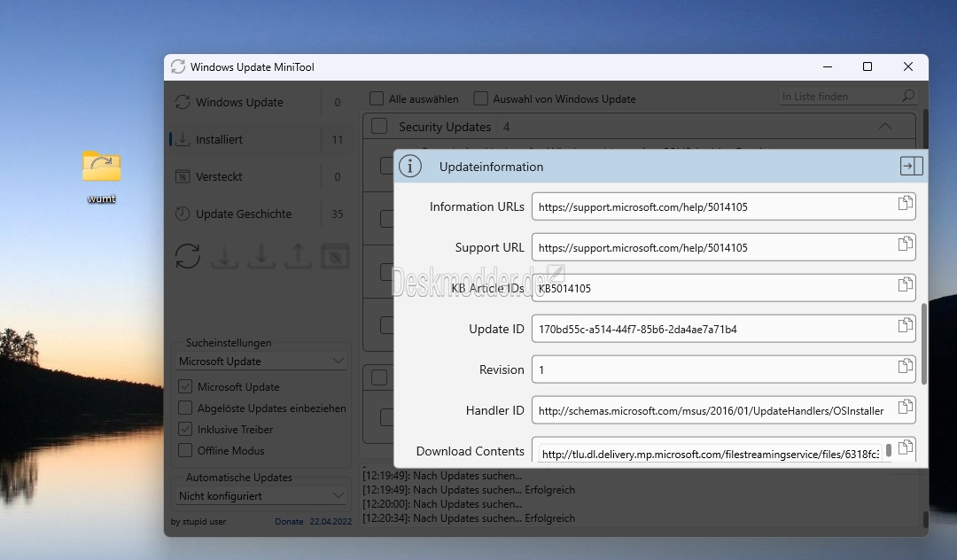Click the Donate link
957x560 pixels.
pos(289,522)
